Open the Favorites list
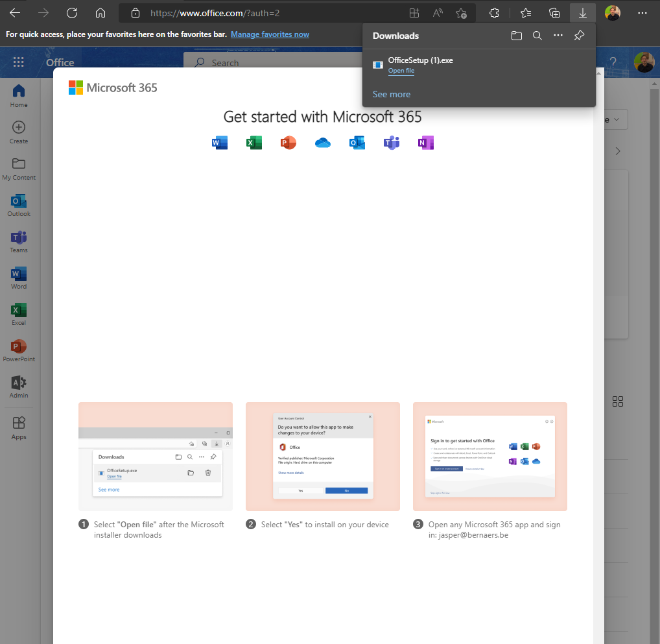Screen dimensions: 660x644 click(x=526, y=13)
